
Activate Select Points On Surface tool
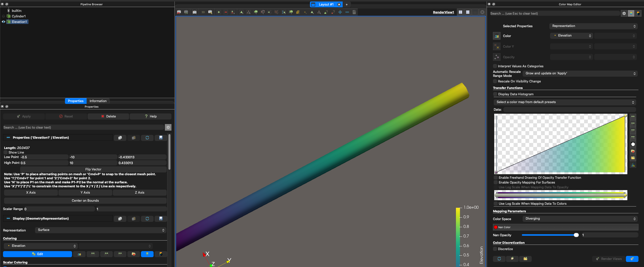coord(249,12)
